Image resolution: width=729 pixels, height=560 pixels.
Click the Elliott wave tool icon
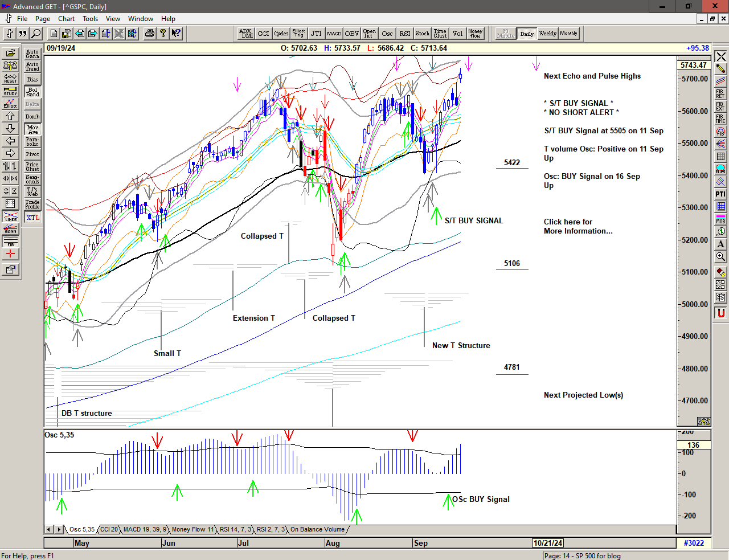pyautogui.click(x=10, y=103)
